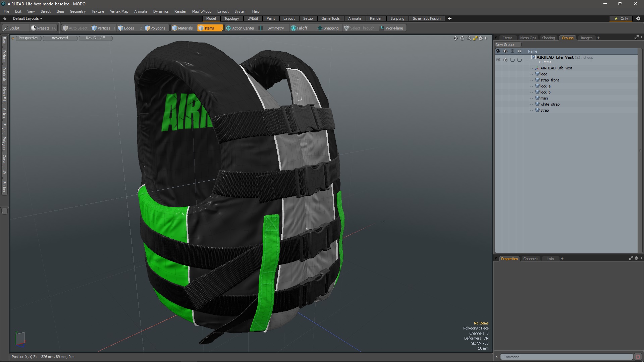Expand the Groups panel to full size
This screenshot has height=362, width=644.
(x=636, y=38)
